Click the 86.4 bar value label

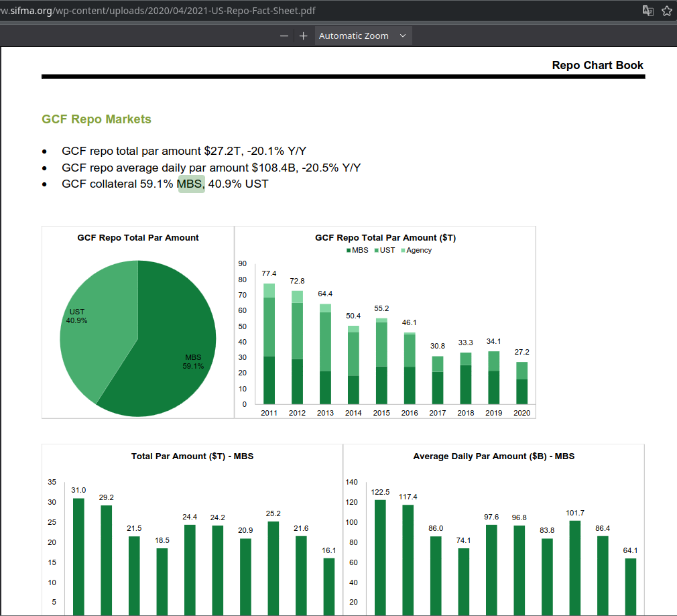603,528
